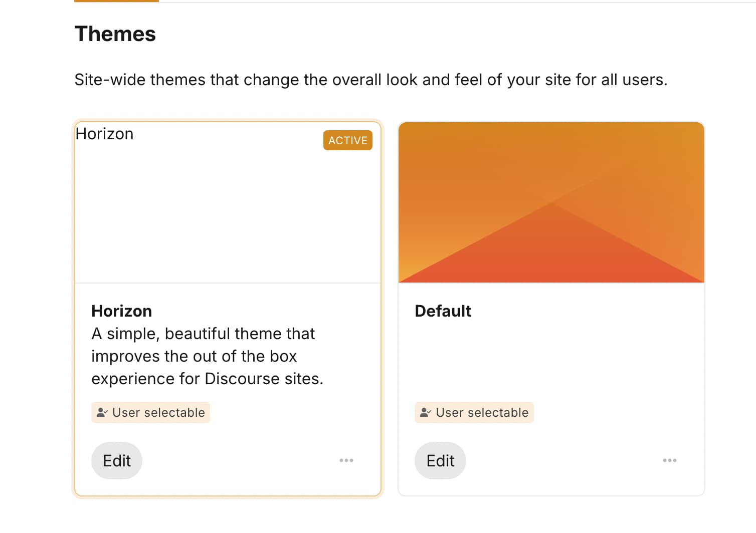This screenshot has height=533, width=756.
Task: Click the Default theme title
Action: pos(443,311)
